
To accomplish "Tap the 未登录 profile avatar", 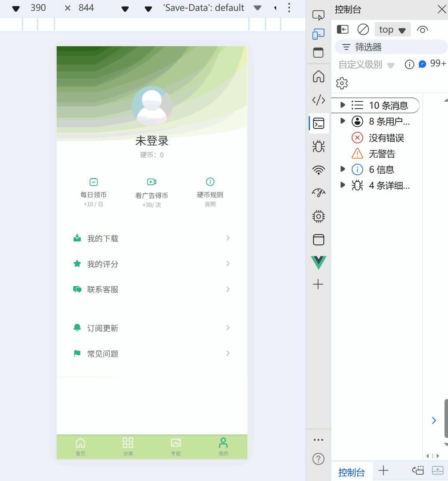I will click(152, 106).
